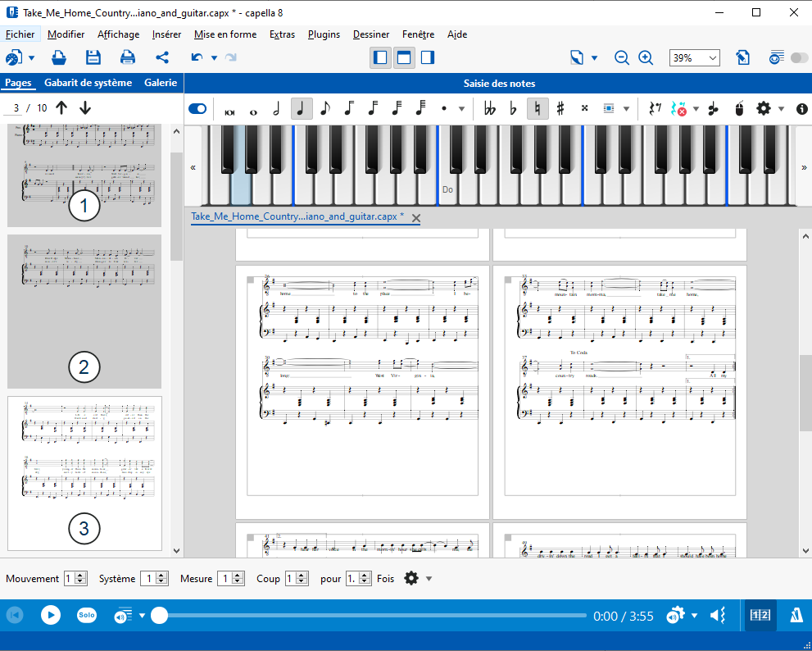Share the score via share icon

tap(162, 57)
